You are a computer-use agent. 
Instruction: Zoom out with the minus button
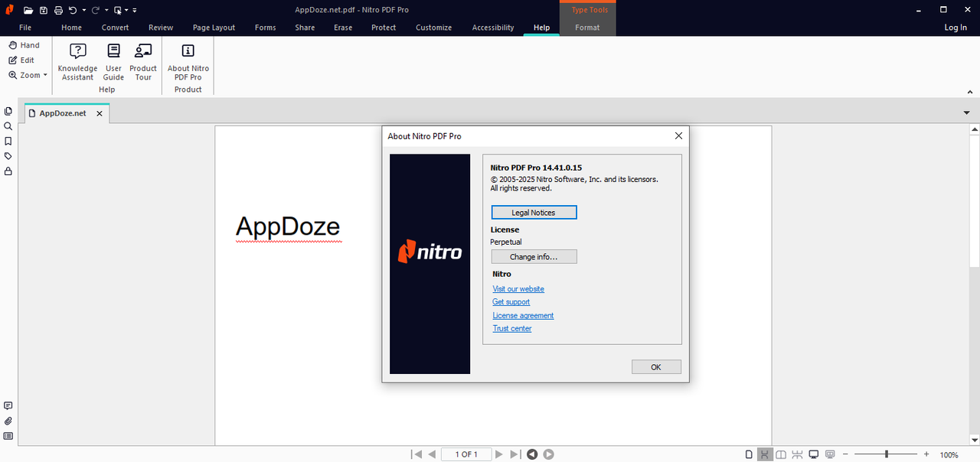point(847,454)
